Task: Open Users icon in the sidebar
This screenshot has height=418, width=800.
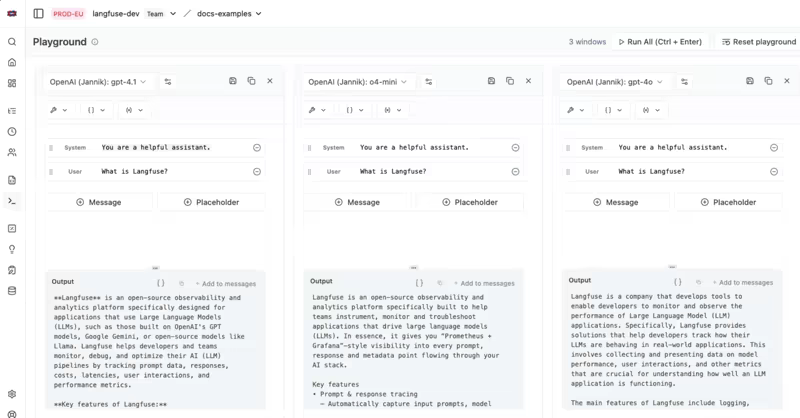Action: click(12, 152)
